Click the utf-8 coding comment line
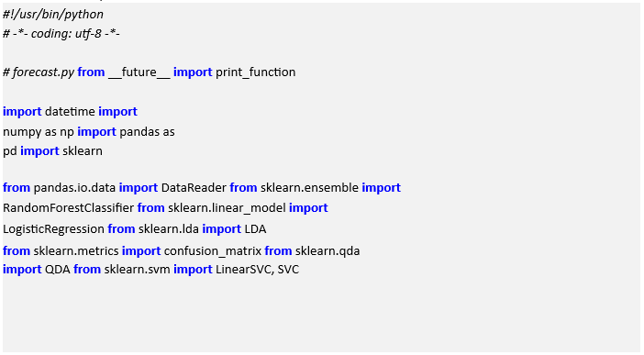 pos(61,33)
